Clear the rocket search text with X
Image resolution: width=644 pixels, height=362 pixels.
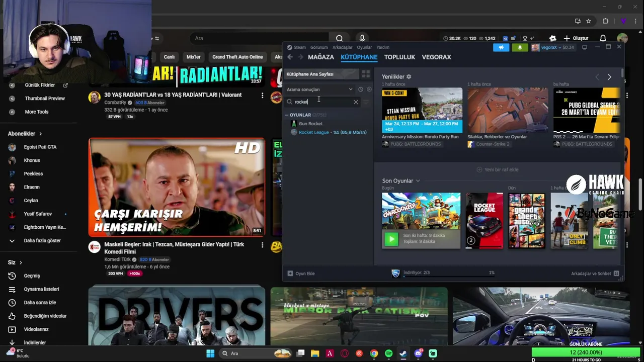[356, 102]
